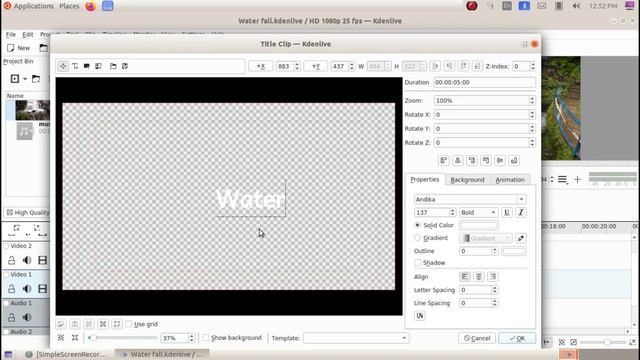Click the Save As icon in Title Clip toolbar
Image resolution: width=640 pixels, height=360 pixels.
(x=125, y=66)
